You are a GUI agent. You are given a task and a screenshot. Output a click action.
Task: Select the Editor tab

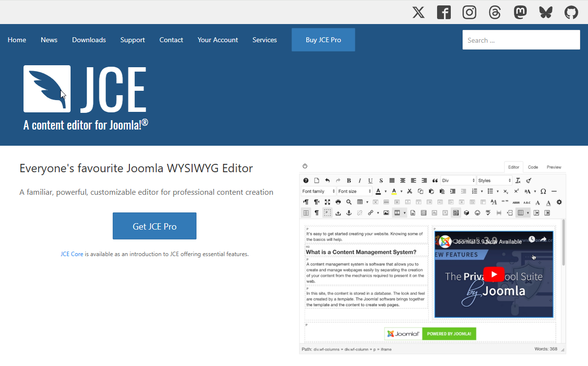tap(514, 167)
